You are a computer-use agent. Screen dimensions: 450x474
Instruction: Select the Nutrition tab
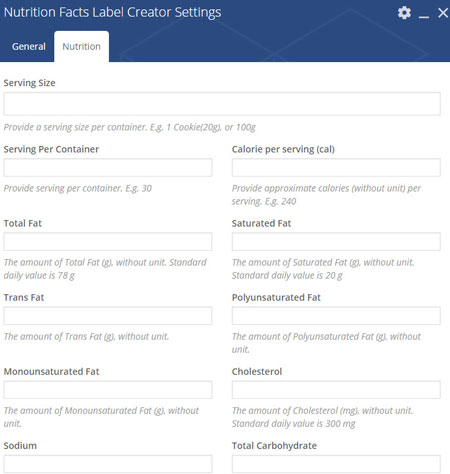click(81, 46)
